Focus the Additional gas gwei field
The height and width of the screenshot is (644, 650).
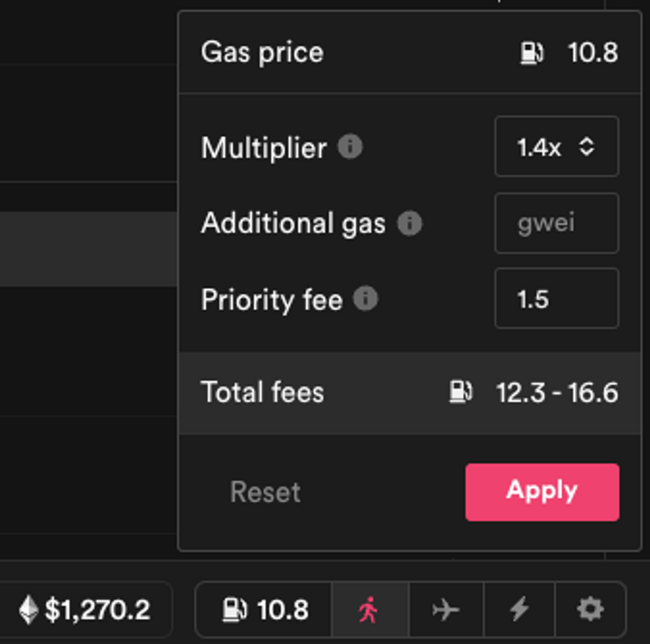[x=556, y=223]
